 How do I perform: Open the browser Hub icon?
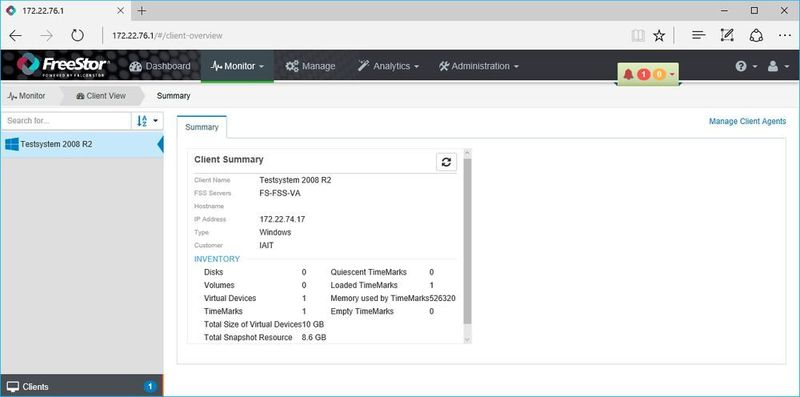(698, 35)
